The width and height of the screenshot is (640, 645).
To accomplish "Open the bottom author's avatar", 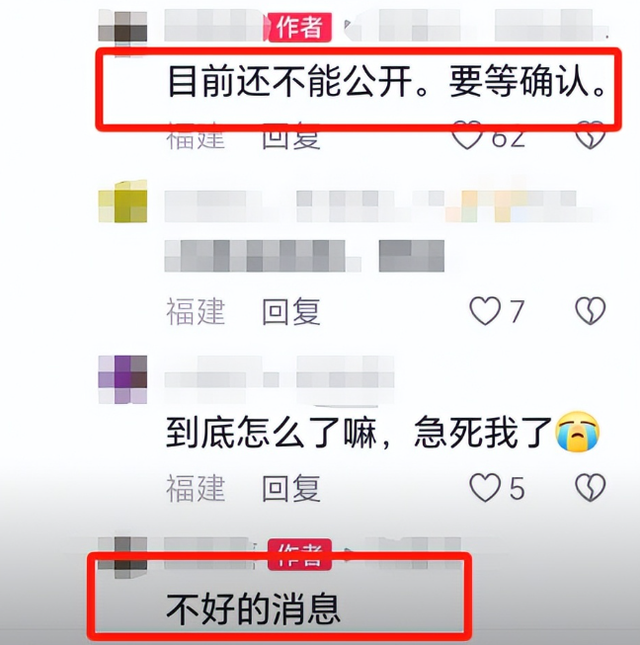I will 123,557.
